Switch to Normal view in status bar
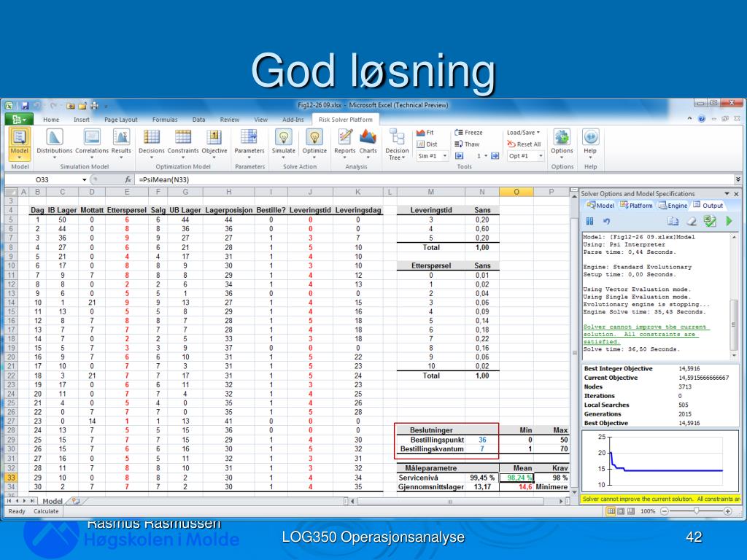The height and width of the screenshot is (560, 747). click(x=611, y=511)
